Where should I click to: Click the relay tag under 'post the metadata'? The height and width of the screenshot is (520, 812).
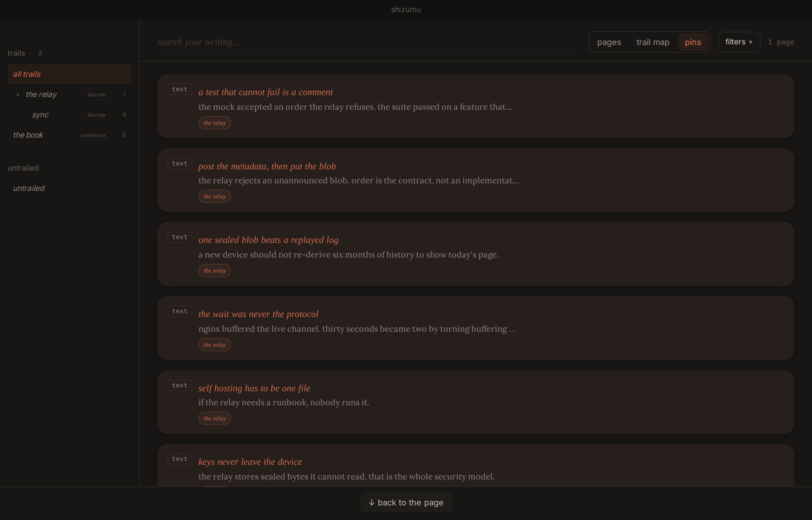pos(214,197)
